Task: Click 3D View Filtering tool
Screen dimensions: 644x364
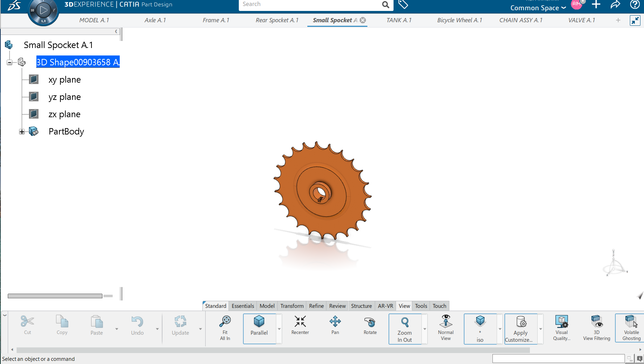Action: pyautogui.click(x=597, y=328)
